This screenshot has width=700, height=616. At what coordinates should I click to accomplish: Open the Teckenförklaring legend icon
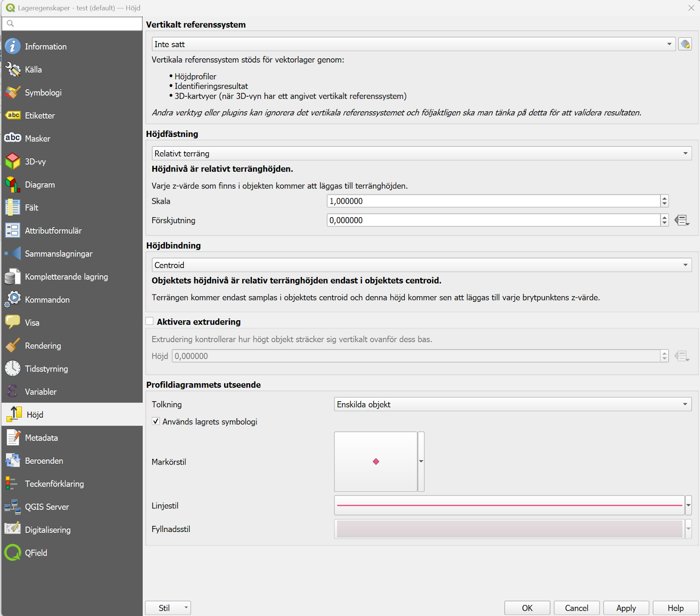click(x=11, y=483)
